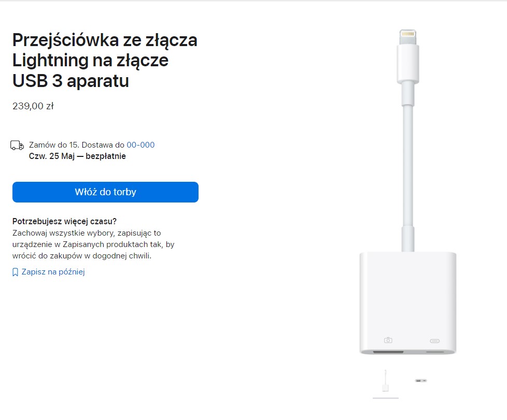
Task: Click the Lightning port slot on adapter bottom
Action: tap(434, 352)
